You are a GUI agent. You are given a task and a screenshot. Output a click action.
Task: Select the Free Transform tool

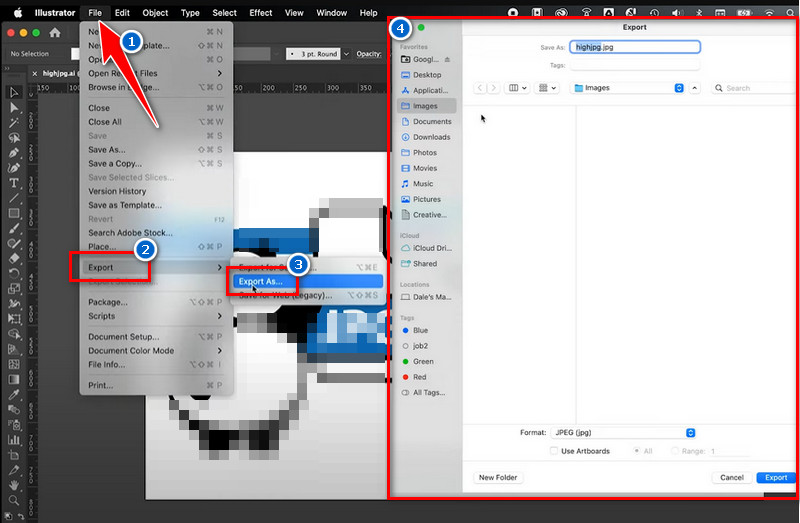[14, 319]
